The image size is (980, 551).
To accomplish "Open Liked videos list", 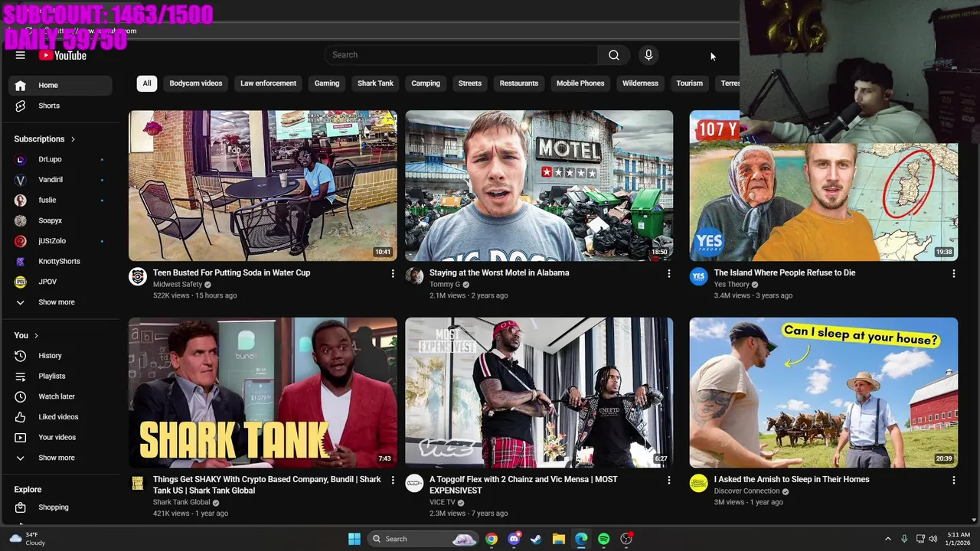I will point(60,417).
